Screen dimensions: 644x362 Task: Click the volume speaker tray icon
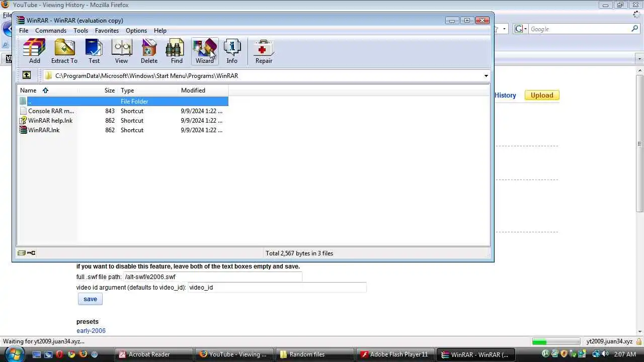pyautogui.click(x=605, y=354)
